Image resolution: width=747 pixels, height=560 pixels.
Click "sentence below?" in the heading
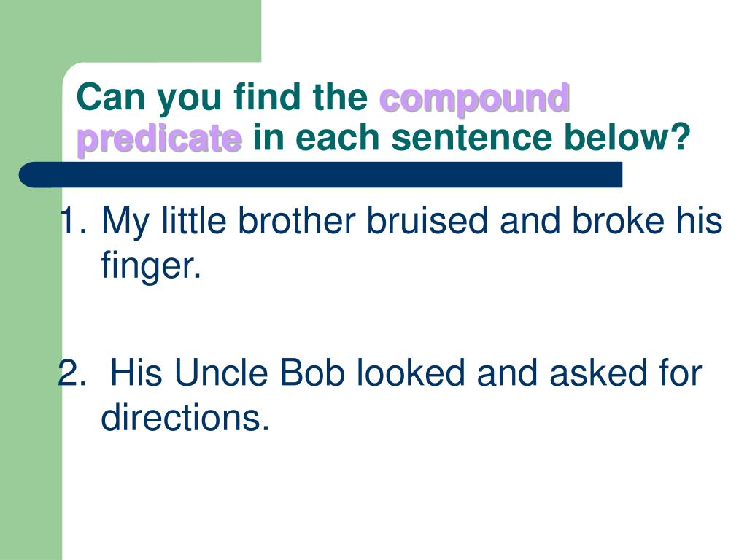pyautogui.click(x=541, y=138)
